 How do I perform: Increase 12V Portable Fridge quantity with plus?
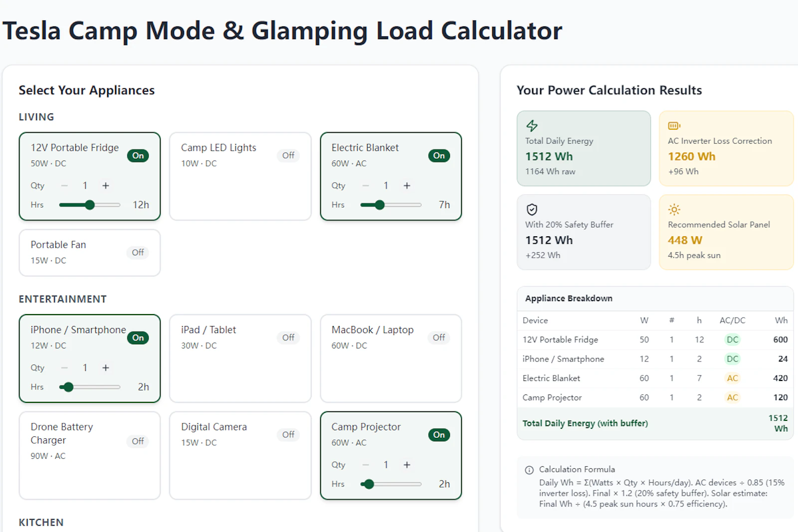pos(106,185)
